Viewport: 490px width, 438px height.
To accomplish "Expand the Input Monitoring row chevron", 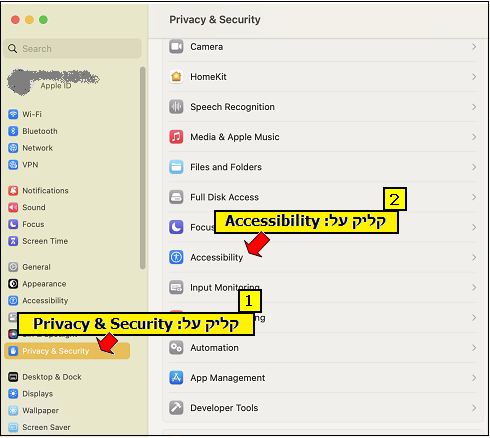I will coord(474,287).
